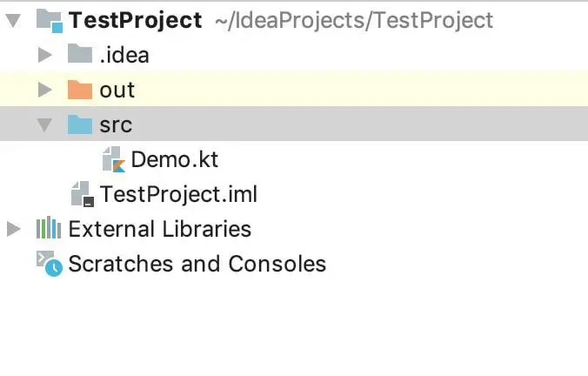Select the External Libraries label

[x=159, y=229]
